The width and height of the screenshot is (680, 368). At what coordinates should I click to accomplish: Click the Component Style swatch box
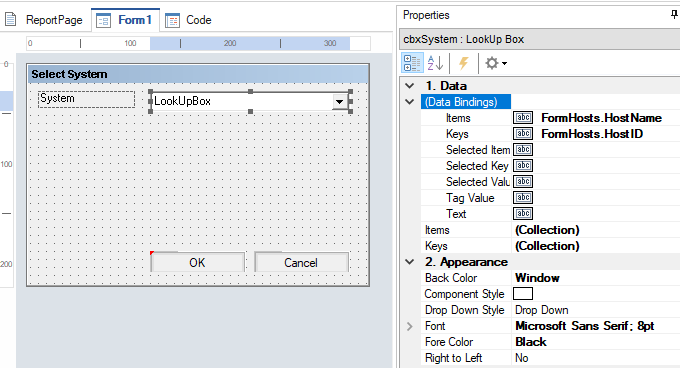523,293
